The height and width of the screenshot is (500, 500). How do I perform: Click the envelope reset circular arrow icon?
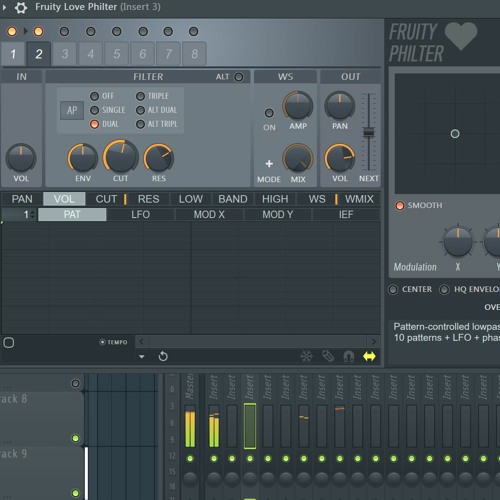pyautogui.click(x=163, y=356)
